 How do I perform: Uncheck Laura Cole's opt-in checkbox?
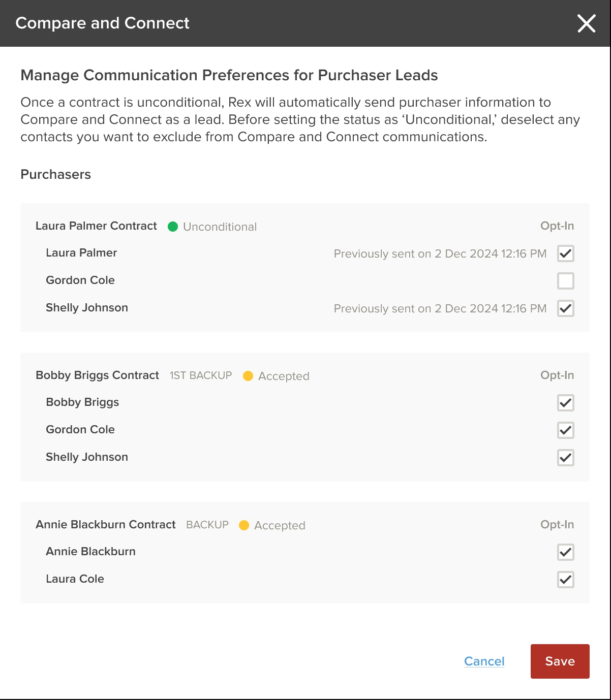click(566, 580)
